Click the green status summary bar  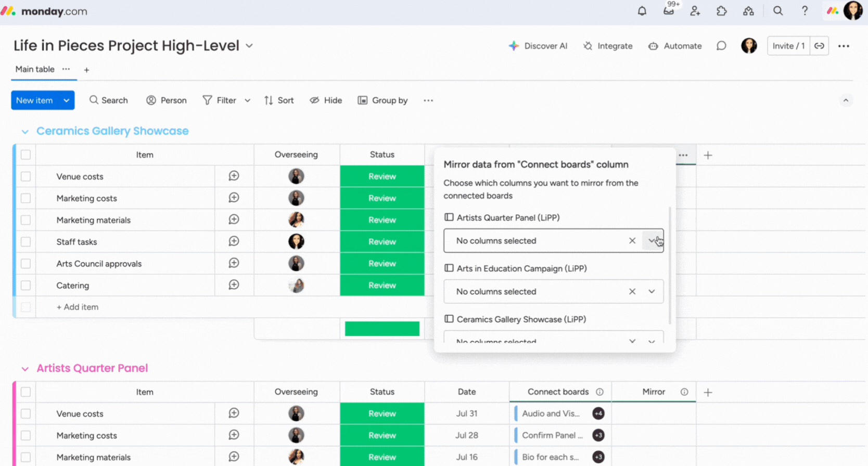pyautogui.click(x=382, y=329)
